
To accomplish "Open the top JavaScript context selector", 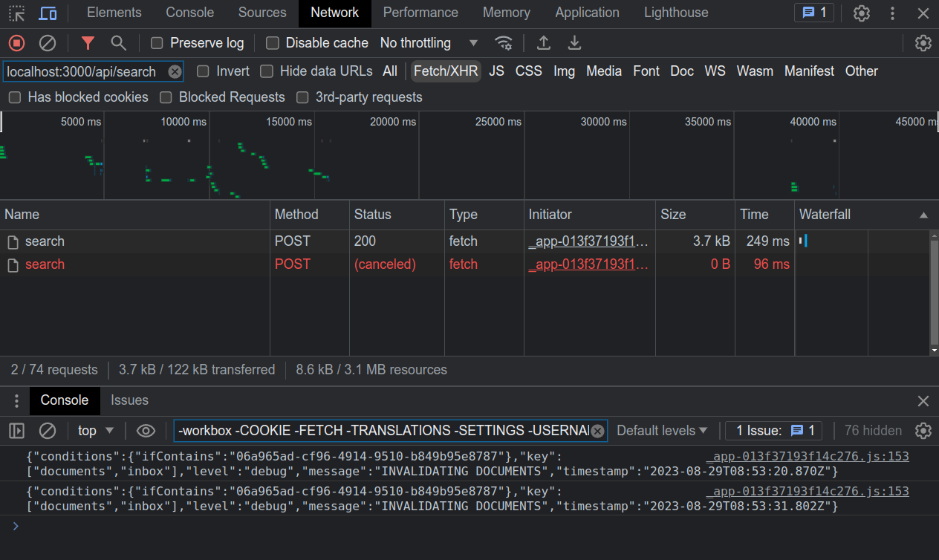I will 96,431.
